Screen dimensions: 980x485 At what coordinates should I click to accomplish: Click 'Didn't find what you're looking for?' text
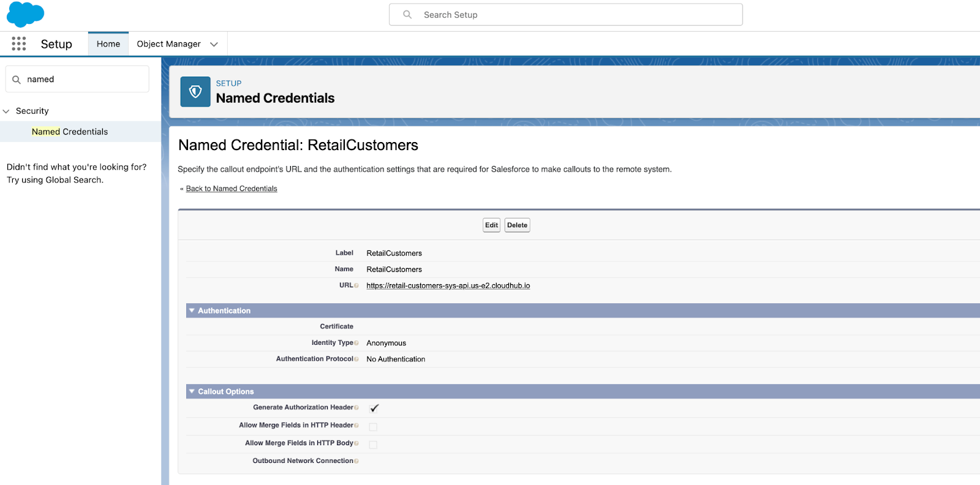click(x=77, y=167)
